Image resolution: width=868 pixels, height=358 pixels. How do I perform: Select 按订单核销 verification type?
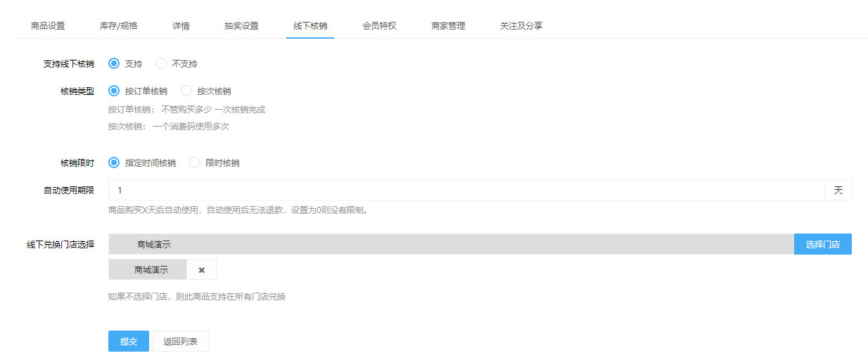[x=114, y=91]
